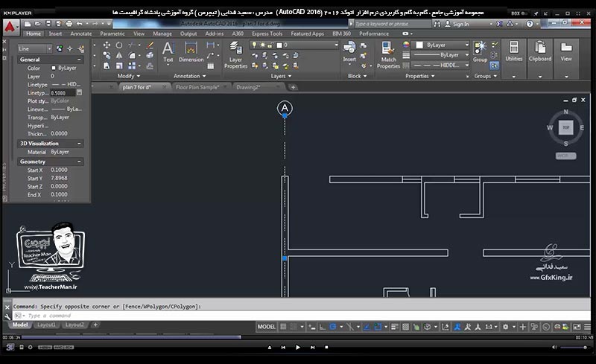Click the Annotation Scale 1:1 status bar icon
The width and height of the screenshot is (596, 364).
tap(491, 327)
